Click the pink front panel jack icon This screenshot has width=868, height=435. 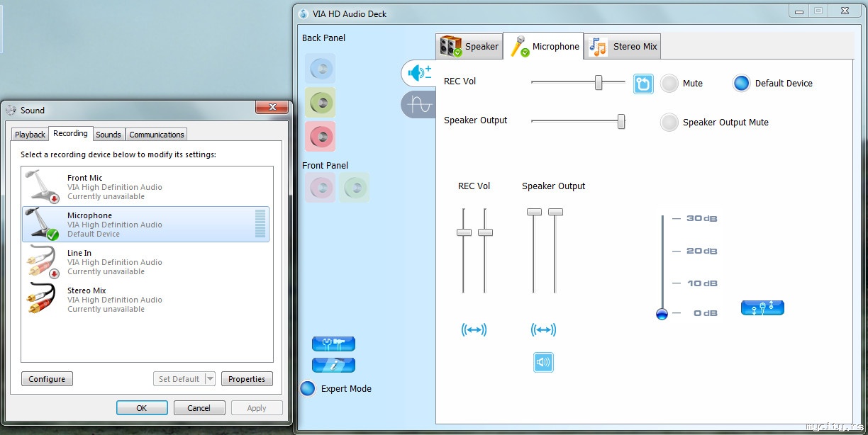[320, 188]
